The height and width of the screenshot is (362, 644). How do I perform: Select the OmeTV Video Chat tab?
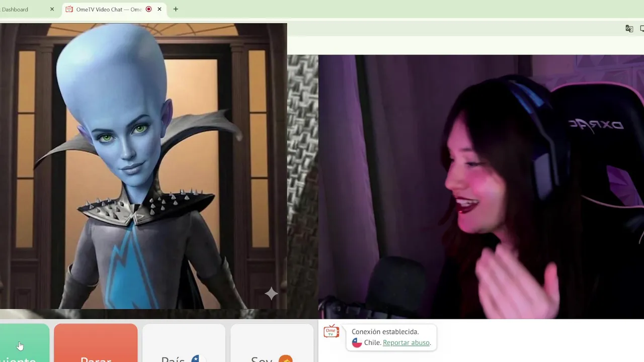pos(114,9)
